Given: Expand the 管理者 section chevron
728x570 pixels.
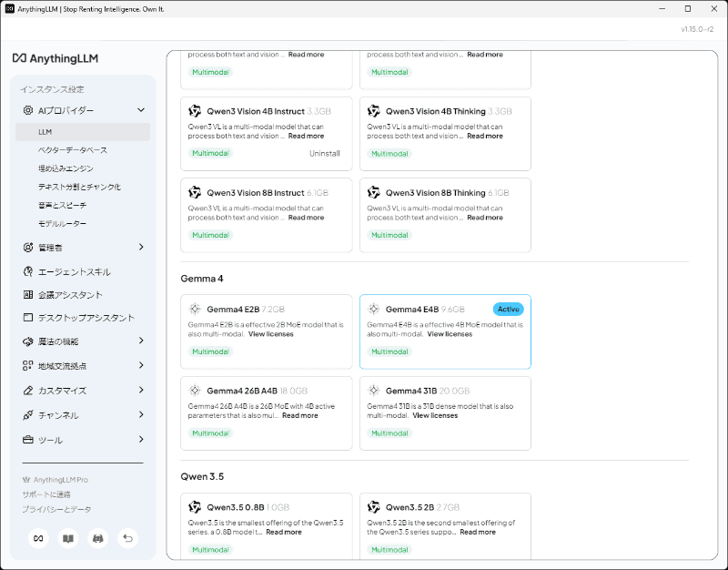Looking at the screenshot, I should point(141,247).
